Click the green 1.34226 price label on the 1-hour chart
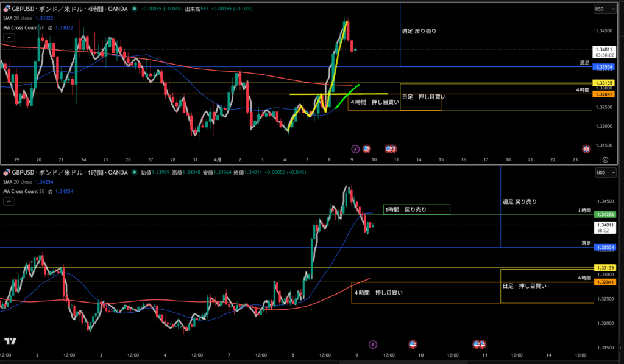Screen dimensions: 624x364 tap(604, 214)
